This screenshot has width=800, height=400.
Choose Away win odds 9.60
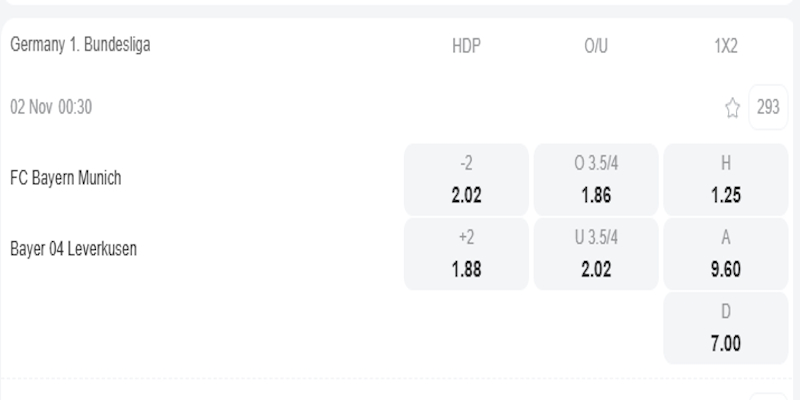726,254
